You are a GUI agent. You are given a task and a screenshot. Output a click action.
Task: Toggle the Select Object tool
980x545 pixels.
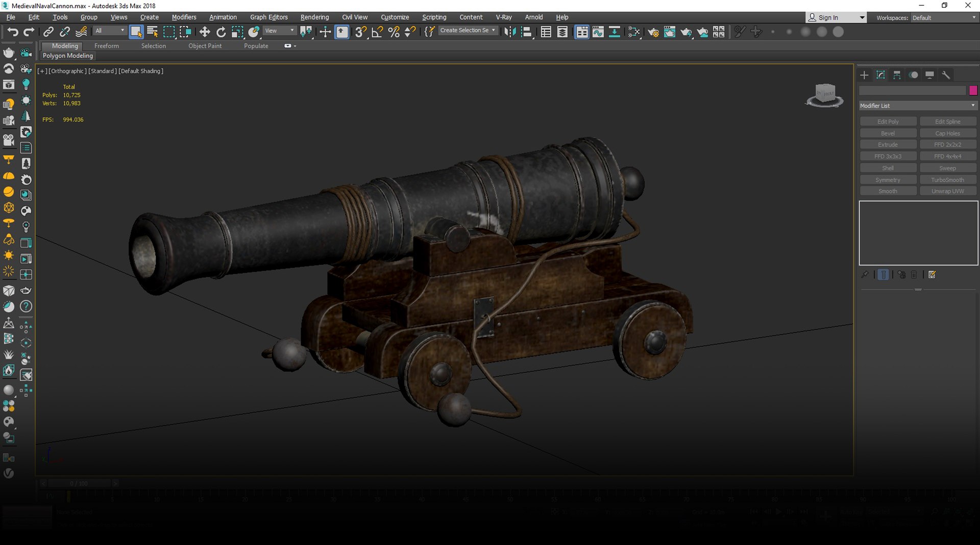tap(136, 32)
